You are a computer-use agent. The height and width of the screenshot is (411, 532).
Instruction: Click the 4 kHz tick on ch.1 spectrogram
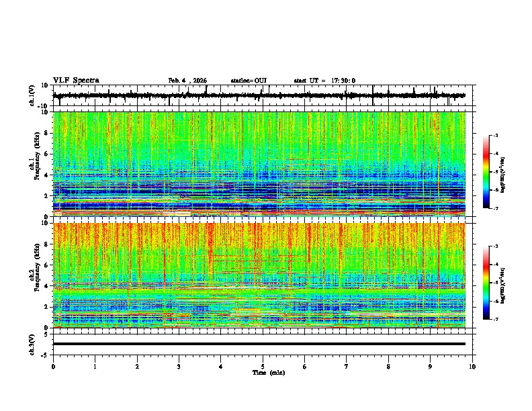coord(46,175)
